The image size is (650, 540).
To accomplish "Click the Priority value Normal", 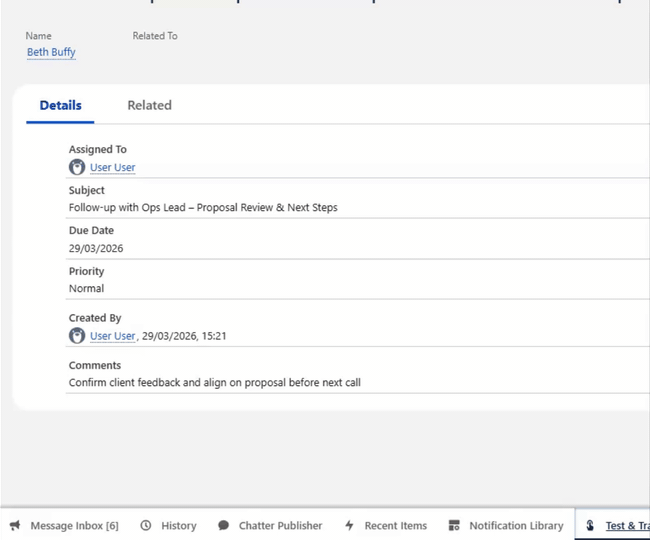I will 86,288.
